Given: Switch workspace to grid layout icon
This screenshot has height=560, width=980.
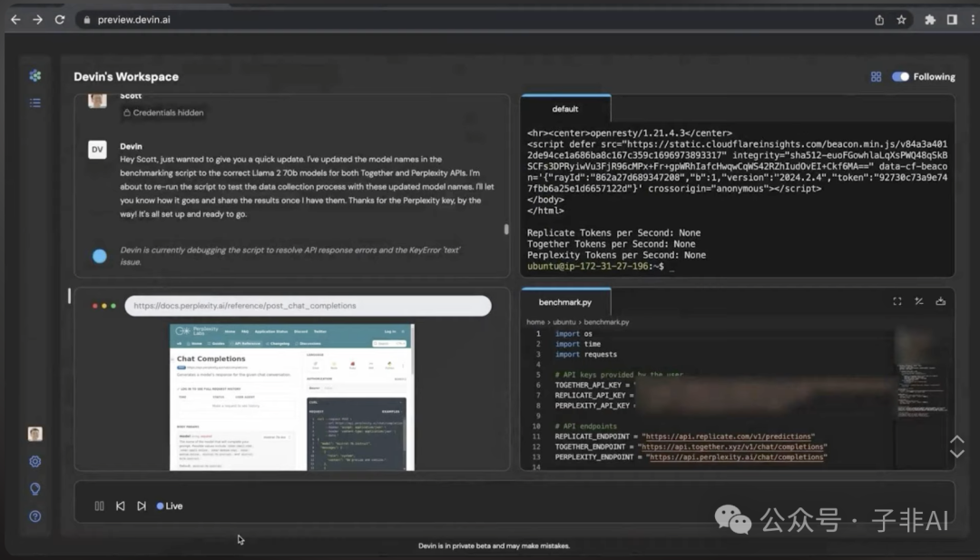Looking at the screenshot, I should pyautogui.click(x=876, y=77).
